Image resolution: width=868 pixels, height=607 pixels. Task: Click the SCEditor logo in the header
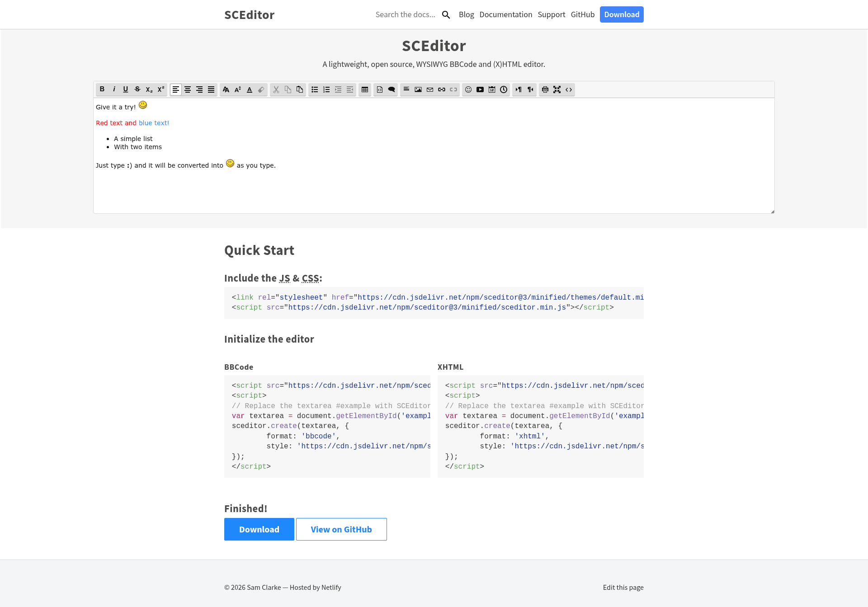pos(249,15)
